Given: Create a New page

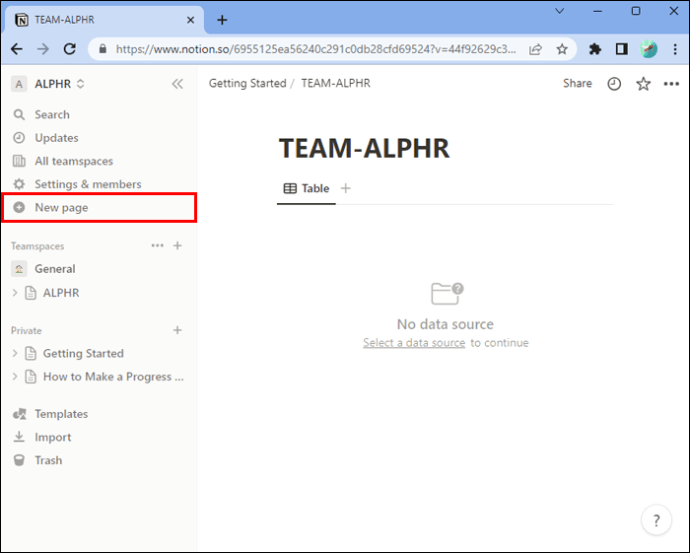Looking at the screenshot, I should 99,207.
